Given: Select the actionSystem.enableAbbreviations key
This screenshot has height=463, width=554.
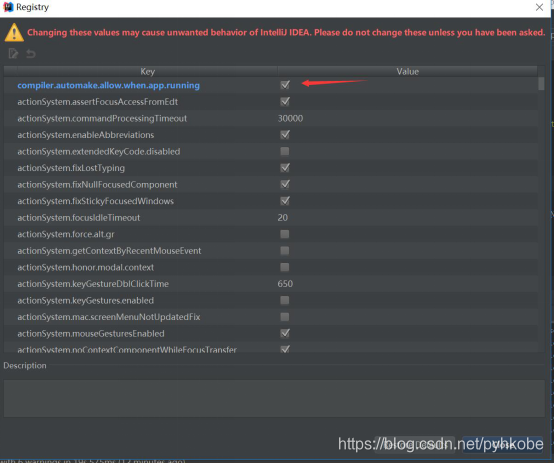Looking at the screenshot, I should tap(86, 135).
